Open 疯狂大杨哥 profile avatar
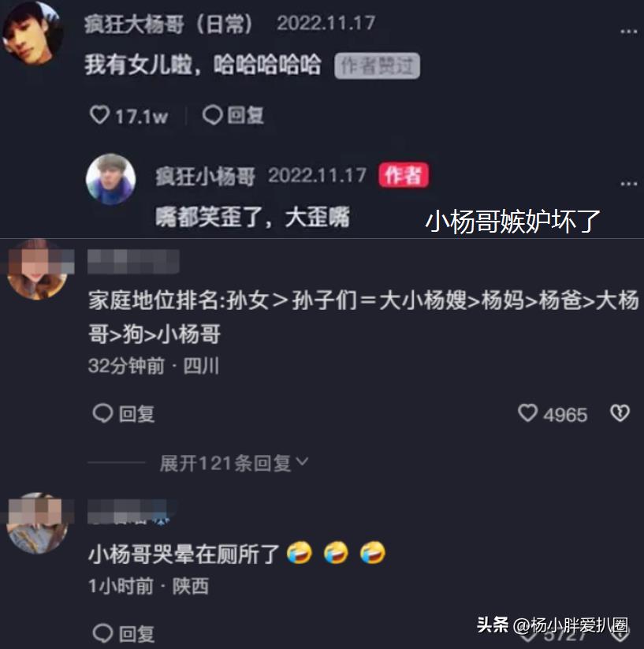The width and height of the screenshot is (644, 649). [32, 32]
